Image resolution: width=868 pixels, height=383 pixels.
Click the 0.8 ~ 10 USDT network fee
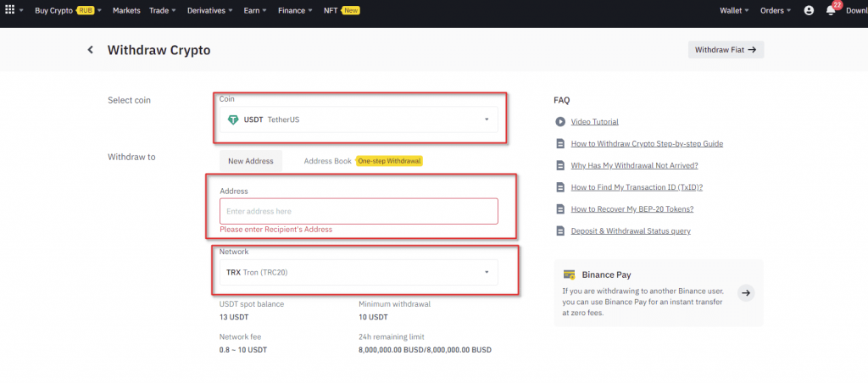[243, 350]
